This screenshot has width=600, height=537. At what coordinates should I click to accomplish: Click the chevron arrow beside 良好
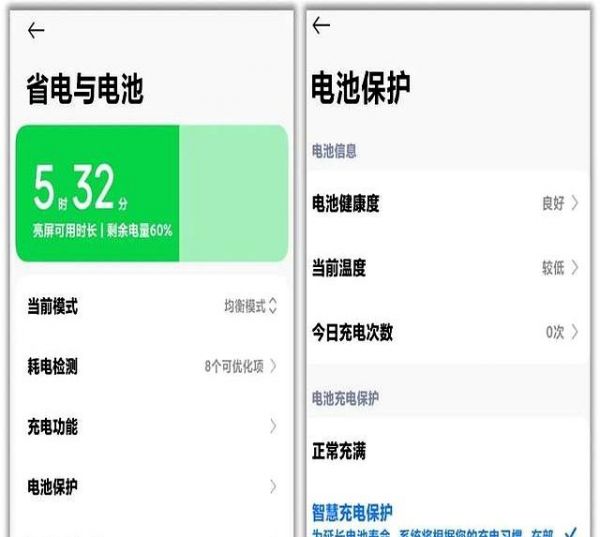575,204
